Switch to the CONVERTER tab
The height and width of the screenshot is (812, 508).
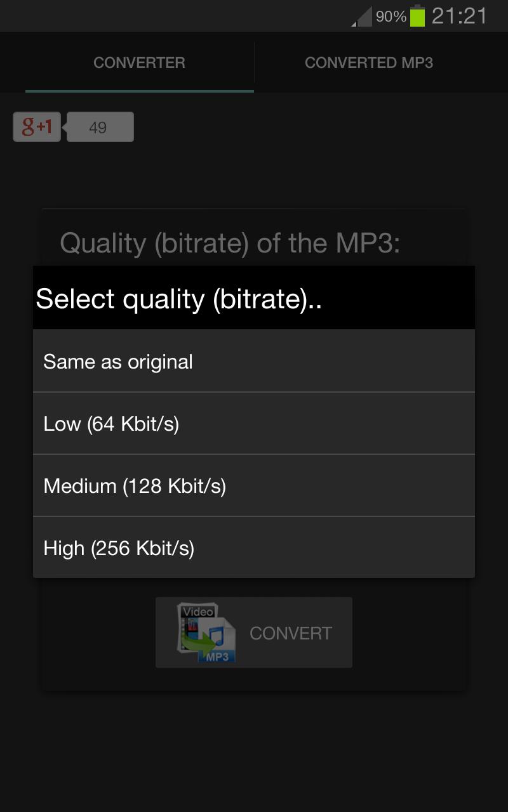(139, 63)
